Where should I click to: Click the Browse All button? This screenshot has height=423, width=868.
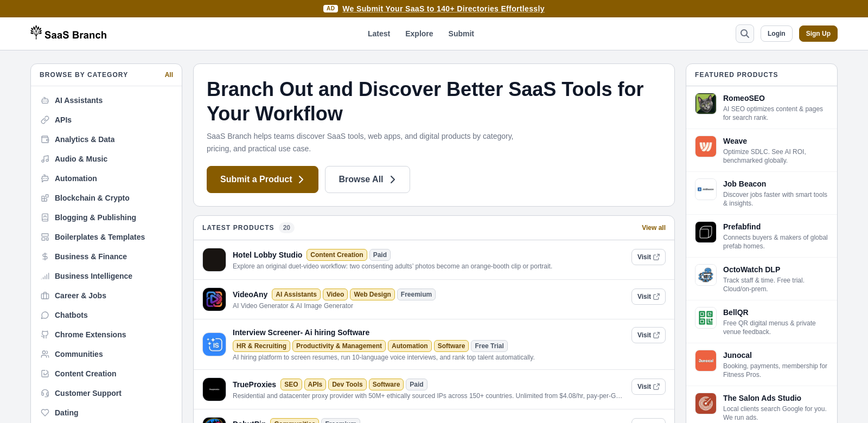[367, 180]
